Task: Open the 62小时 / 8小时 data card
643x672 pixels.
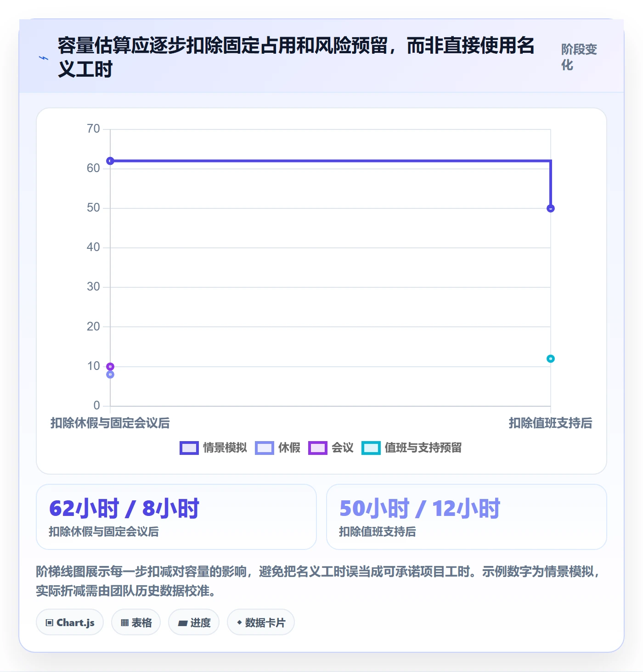Action: (176, 517)
